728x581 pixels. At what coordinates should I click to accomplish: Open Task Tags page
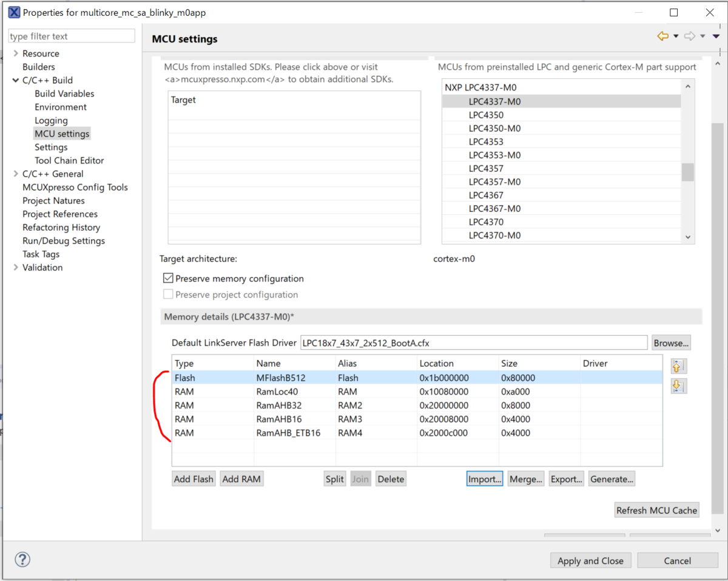41,254
